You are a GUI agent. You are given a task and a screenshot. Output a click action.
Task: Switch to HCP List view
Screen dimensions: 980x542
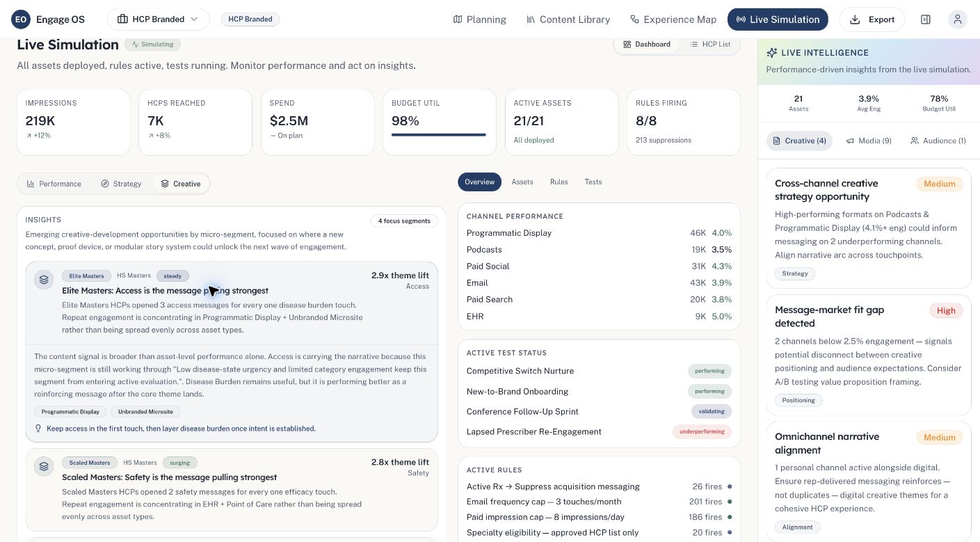pos(709,45)
